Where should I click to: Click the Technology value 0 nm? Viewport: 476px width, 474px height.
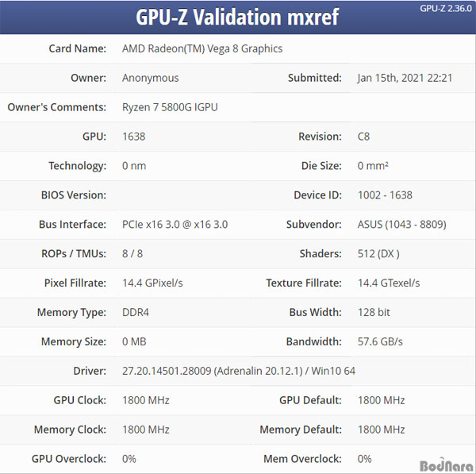[134, 166]
